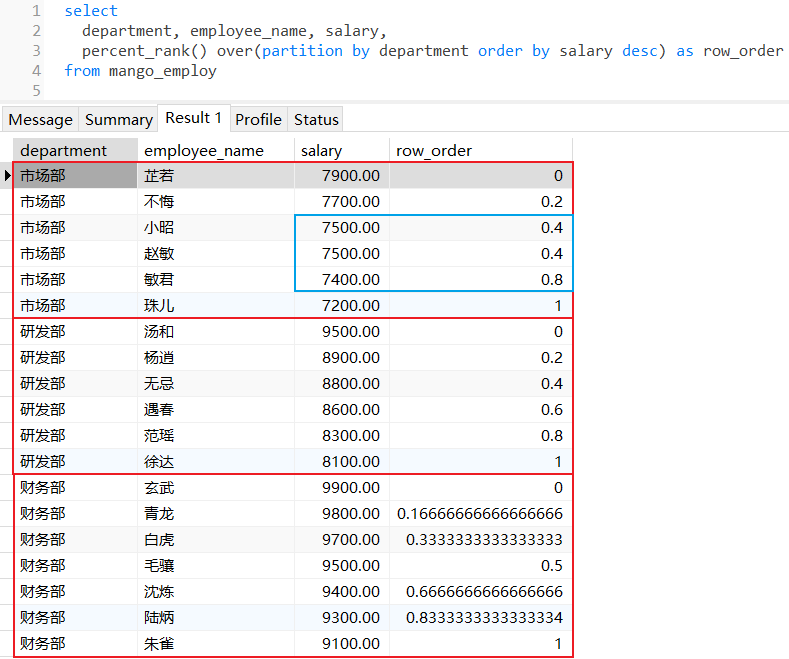Select salary cell 9500.00 in 汤和 row
Screen dimensions: 789x659
(x=342, y=332)
